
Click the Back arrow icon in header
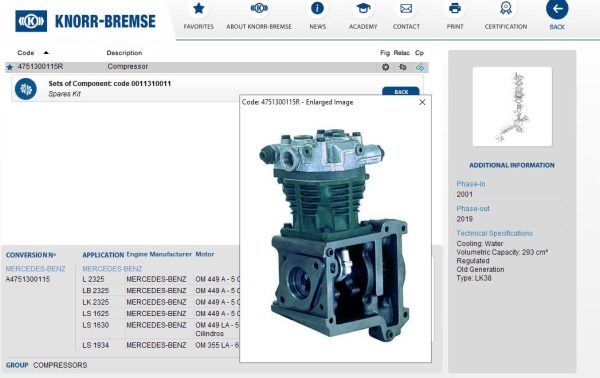pos(557,8)
